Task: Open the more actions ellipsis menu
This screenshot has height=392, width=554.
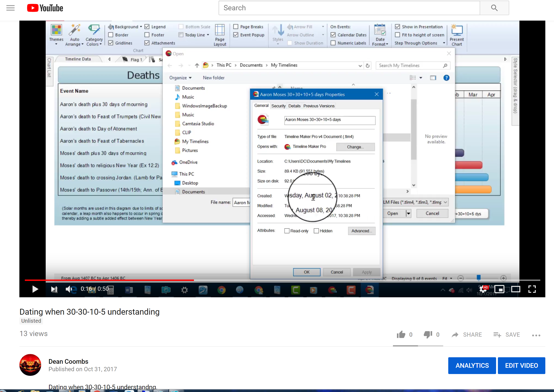Action: (x=536, y=335)
